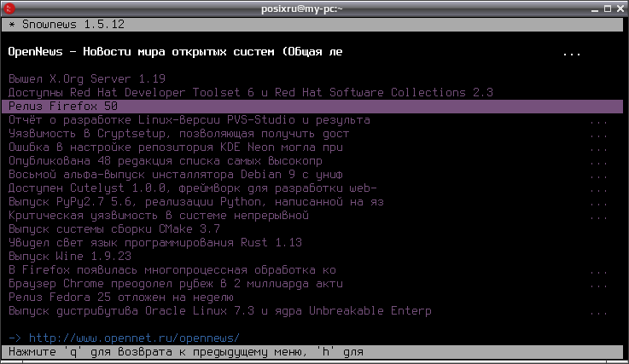The width and height of the screenshot is (629, 364).
Task: Select highlighted item Релиз Firefox 50
Action: [312, 107]
